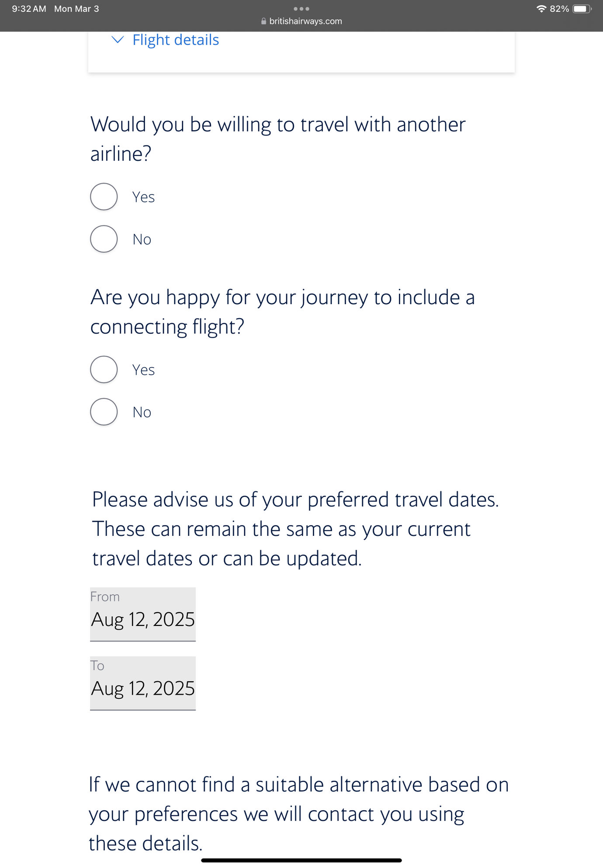Open the From date field
Screen dimensions: 603x868
pos(143,615)
